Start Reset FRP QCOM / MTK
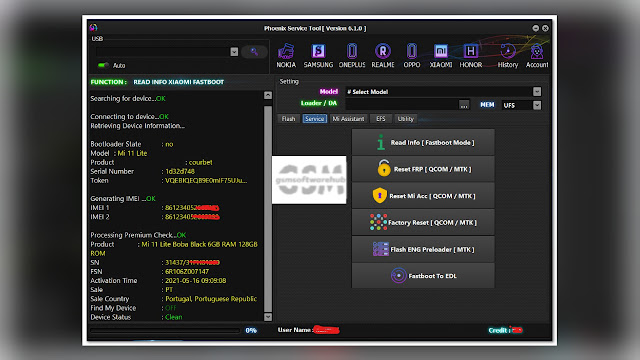 pos(423,169)
